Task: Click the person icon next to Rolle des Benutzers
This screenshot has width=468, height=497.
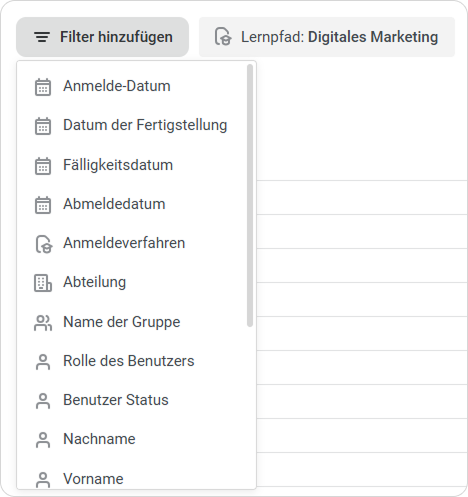Action: coord(43,362)
